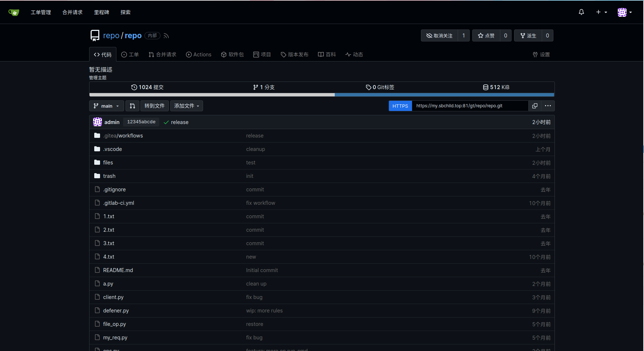The image size is (644, 351).
Task: Unwatch the repo with 取消关注
Action: coord(439,35)
